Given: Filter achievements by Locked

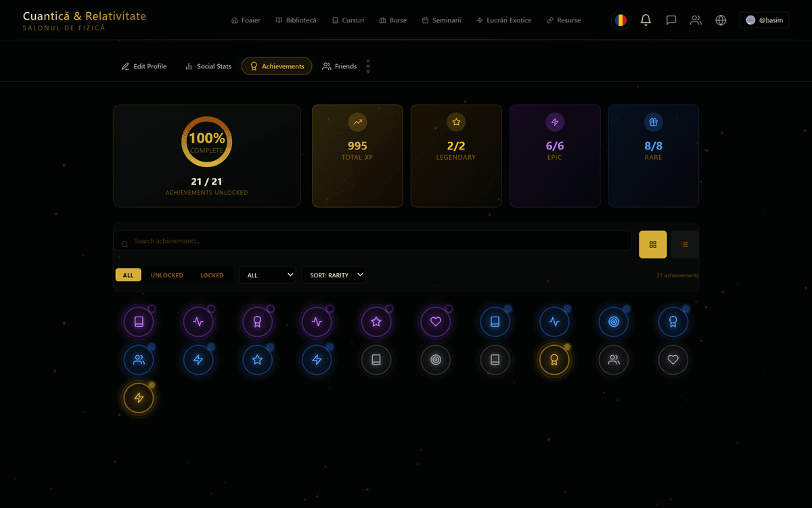Looking at the screenshot, I should click(212, 275).
